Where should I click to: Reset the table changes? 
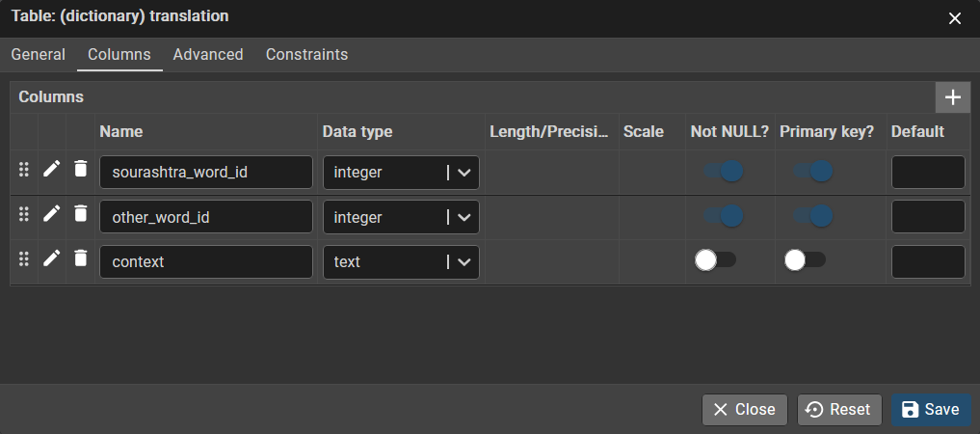[x=839, y=410]
